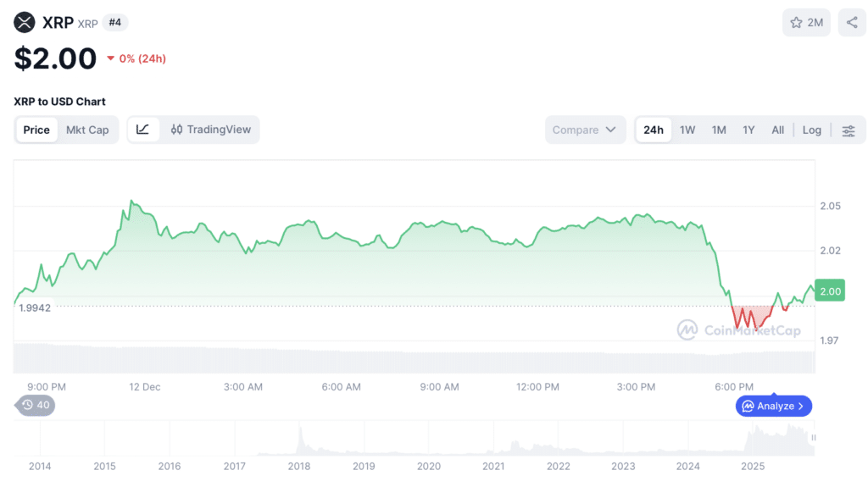The height and width of the screenshot is (487, 868).
Task: Click the XRP logo icon
Action: (25, 23)
